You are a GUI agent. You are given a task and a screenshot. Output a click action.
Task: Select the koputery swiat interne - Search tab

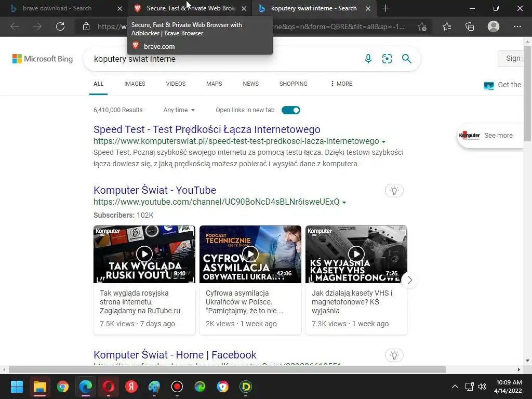313,8
